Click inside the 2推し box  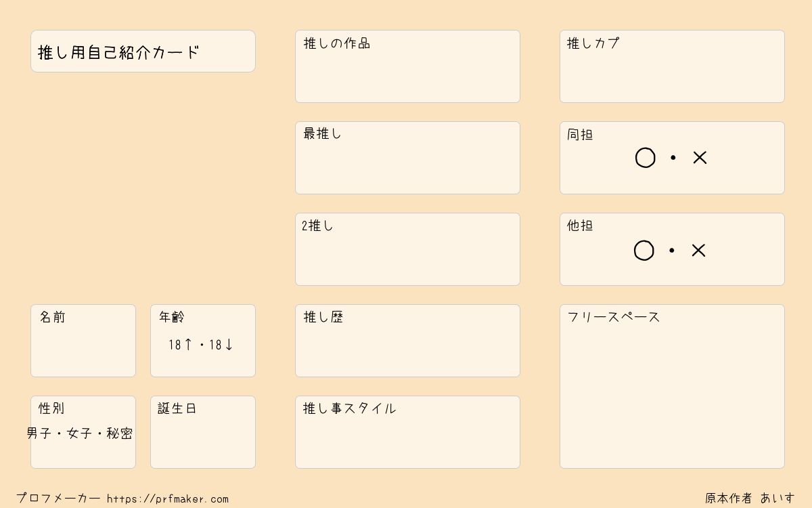[x=407, y=249]
